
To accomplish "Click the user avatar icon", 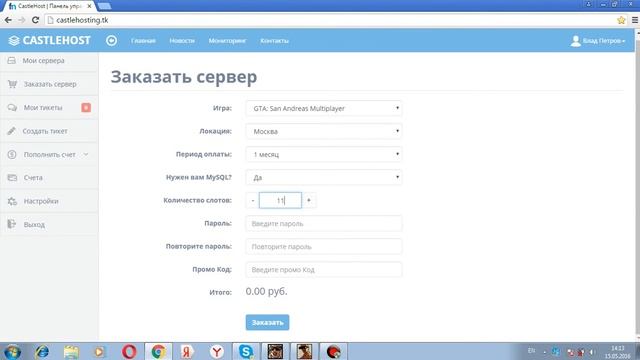I will pyautogui.click(x=576, y=41).
